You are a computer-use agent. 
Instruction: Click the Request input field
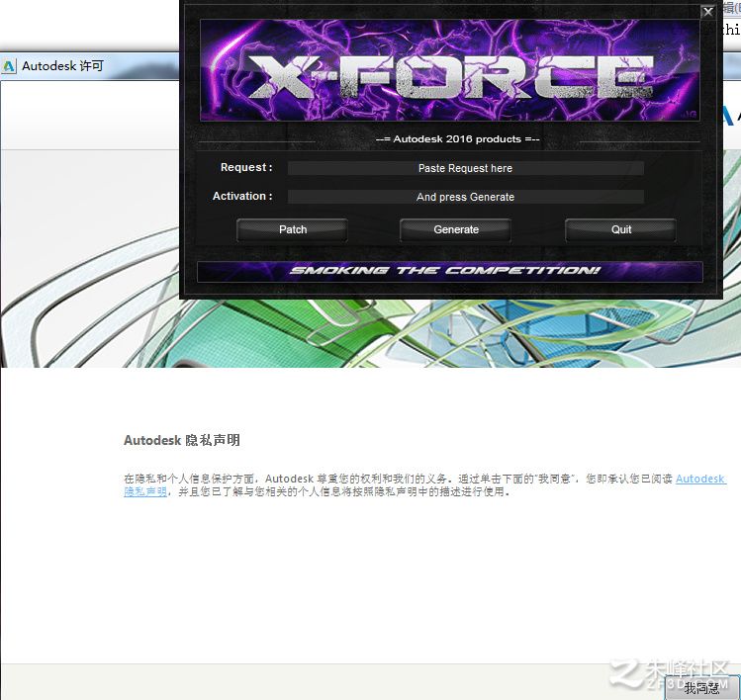[x=466, y=168]
